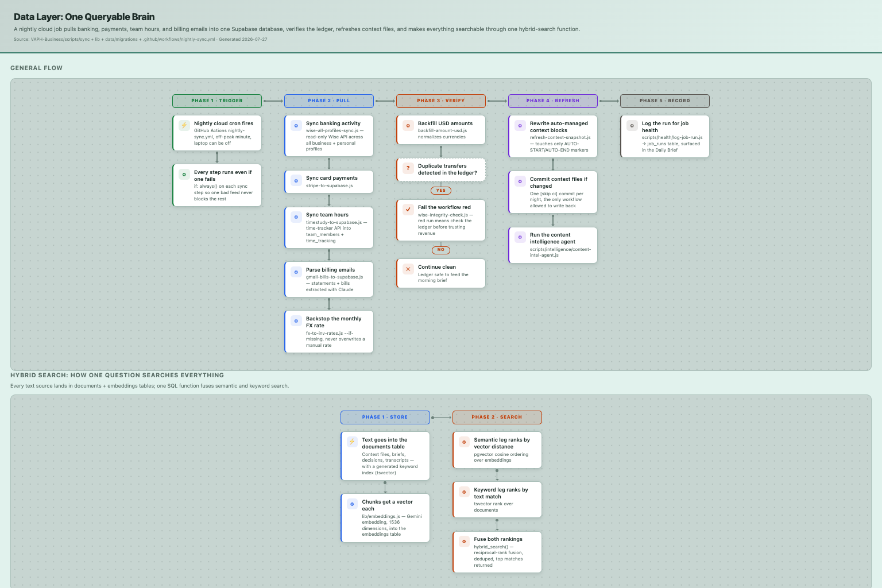Click the lightning icon on Nightly cloud cron fires
Image resolution: width=882 pixels, height=588 pixels.
pos(184,125)
